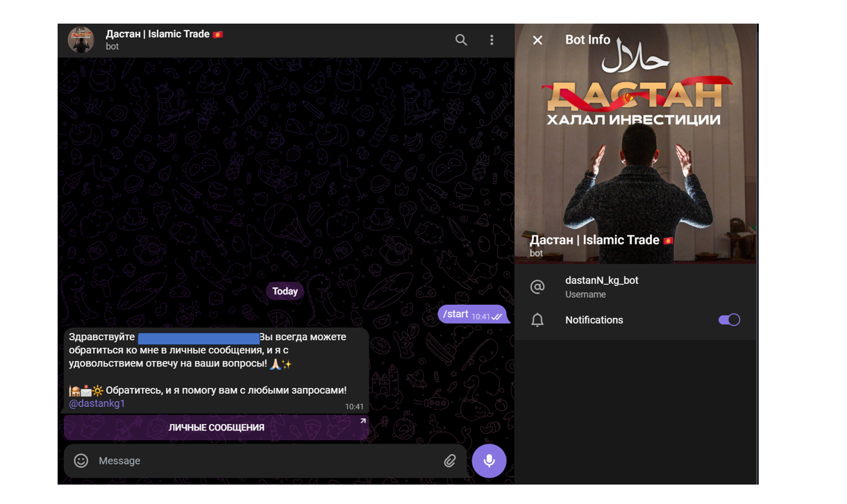
Task: Click the Today date badge
Action: pos(285,292)
